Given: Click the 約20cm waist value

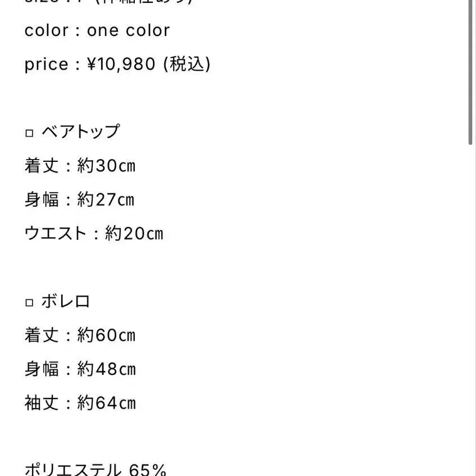Looking at the screenshot, I should pyautogui.click(x=134, y=234).
